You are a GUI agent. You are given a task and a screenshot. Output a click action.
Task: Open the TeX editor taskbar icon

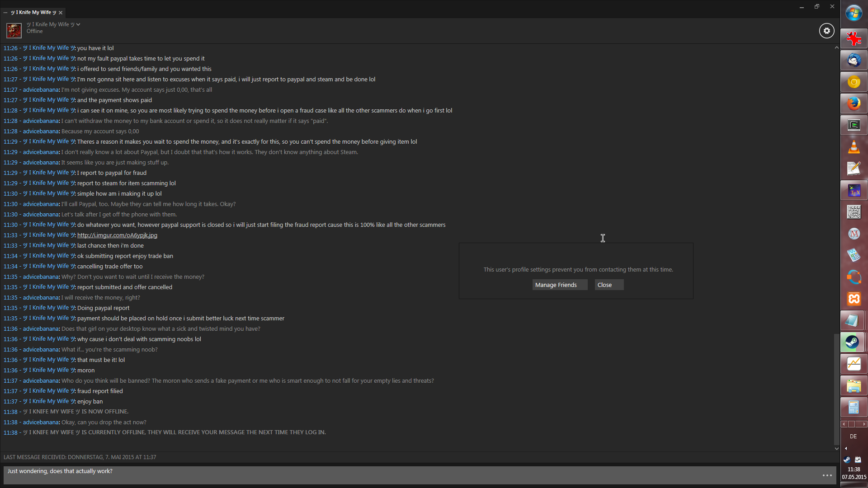coord(854,191)
